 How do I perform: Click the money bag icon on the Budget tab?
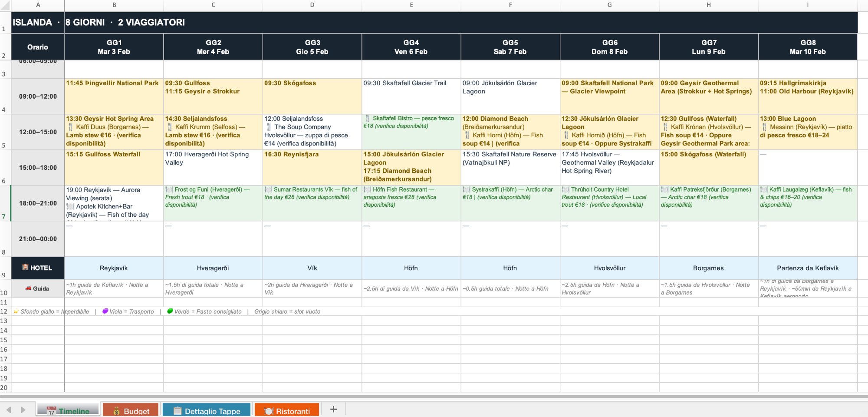(x=116, y=410)
